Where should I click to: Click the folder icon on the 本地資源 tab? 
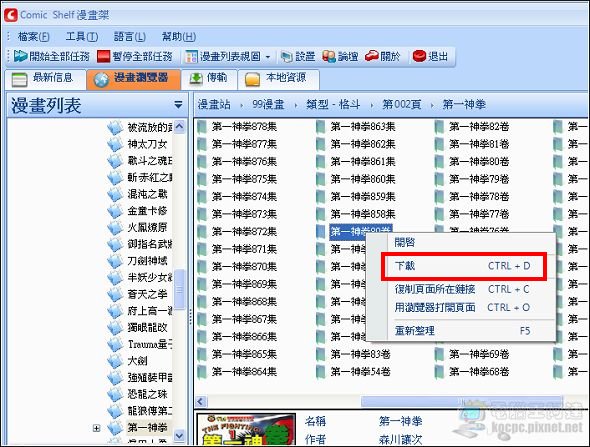[252, 79]
